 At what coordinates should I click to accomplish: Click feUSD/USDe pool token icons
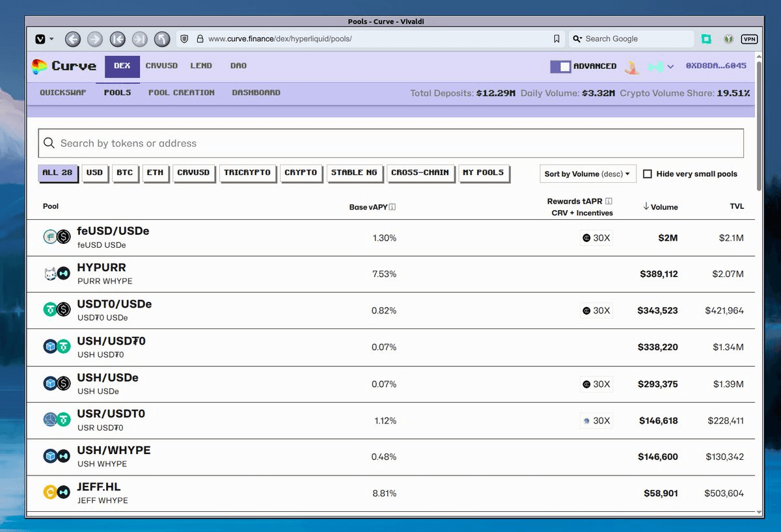(57, 237)
